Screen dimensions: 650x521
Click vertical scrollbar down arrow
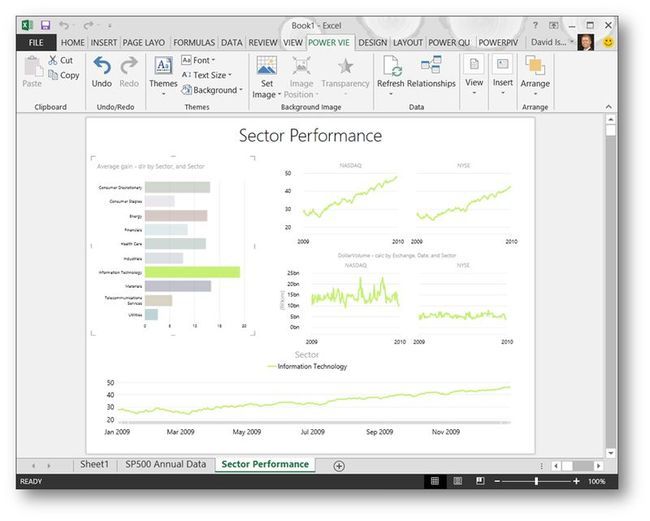click(611, 453)
